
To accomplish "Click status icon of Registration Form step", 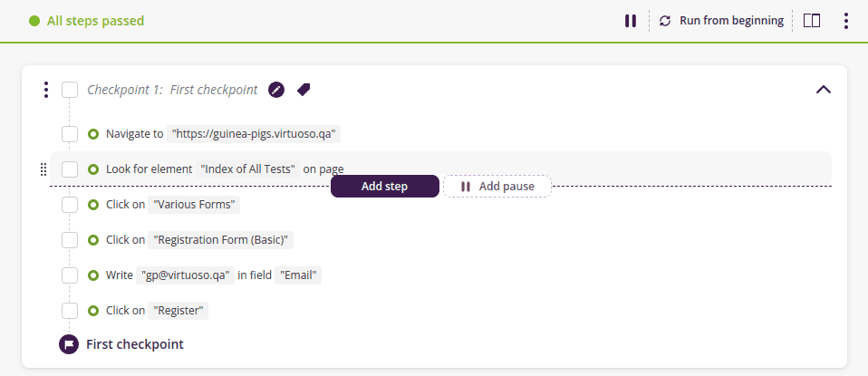I will [x=93, y=240].
